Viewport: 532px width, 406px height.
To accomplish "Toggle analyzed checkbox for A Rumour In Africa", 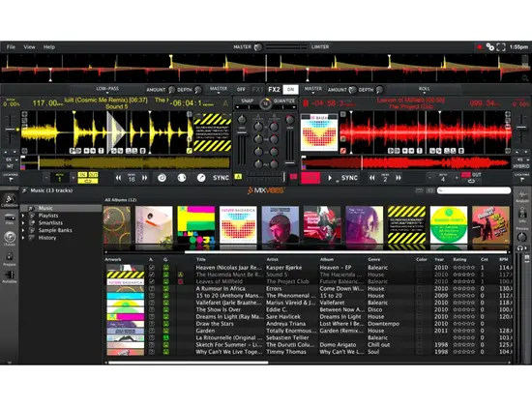I will pos(152,289).
